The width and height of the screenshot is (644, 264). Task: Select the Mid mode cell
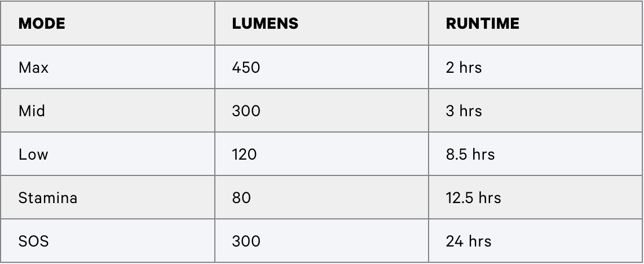point(108,111)
